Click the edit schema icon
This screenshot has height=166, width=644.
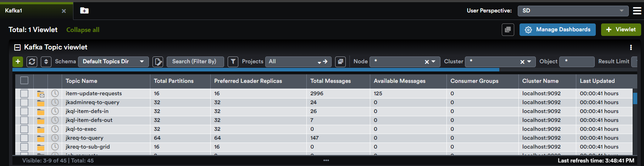[x=158, y=61]
